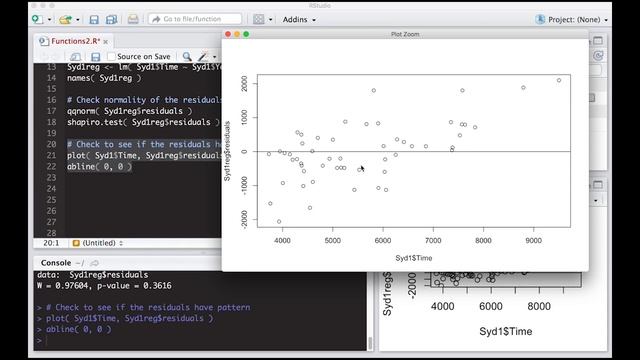Click the code tools magic wand
Image resolution: width=640 pixels, height=360 pixels.
pyautogui.click(x=203, y=57)
